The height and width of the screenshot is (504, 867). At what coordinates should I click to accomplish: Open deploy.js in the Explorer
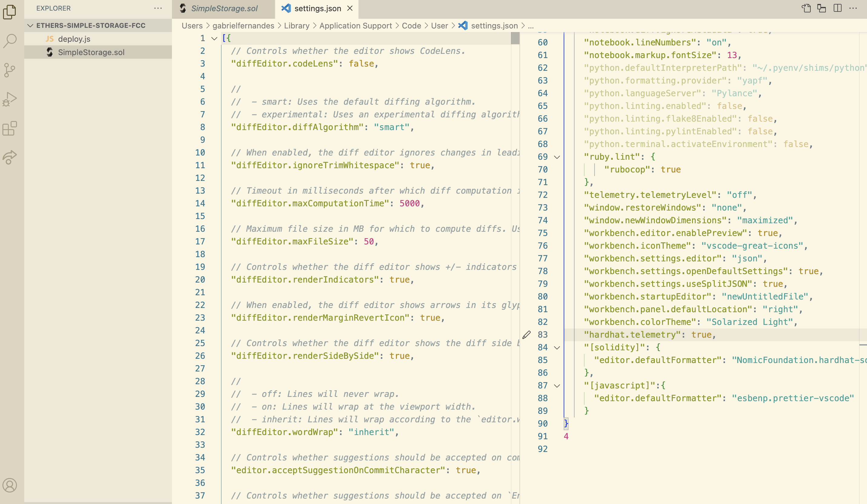pos(98,39)
